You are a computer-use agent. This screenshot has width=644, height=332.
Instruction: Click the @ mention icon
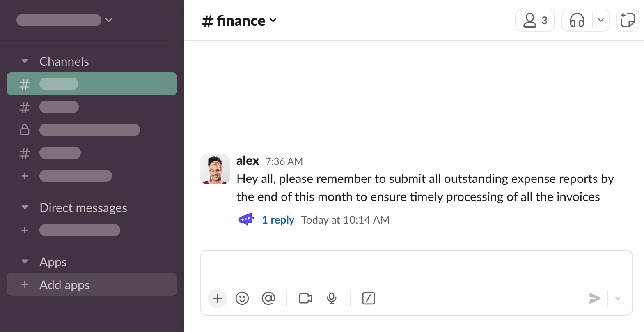click(268, 298)
